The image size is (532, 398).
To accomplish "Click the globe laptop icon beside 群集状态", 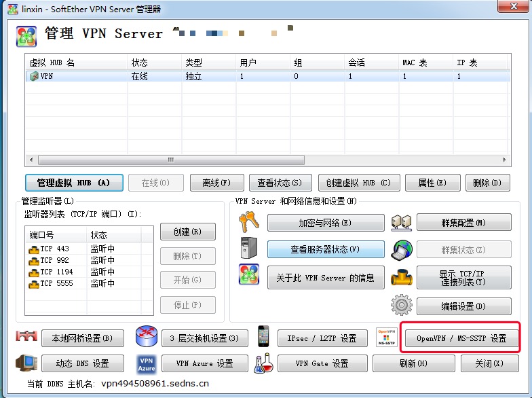I will tap(402, 250).
